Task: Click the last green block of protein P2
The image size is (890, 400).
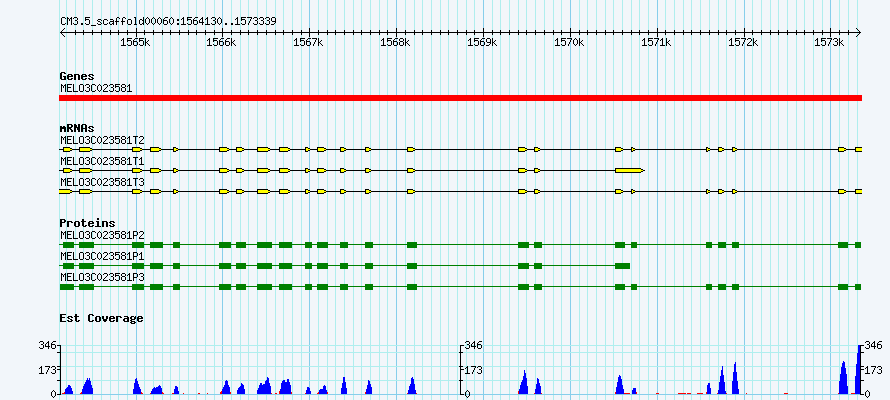Action: point(858,245)
